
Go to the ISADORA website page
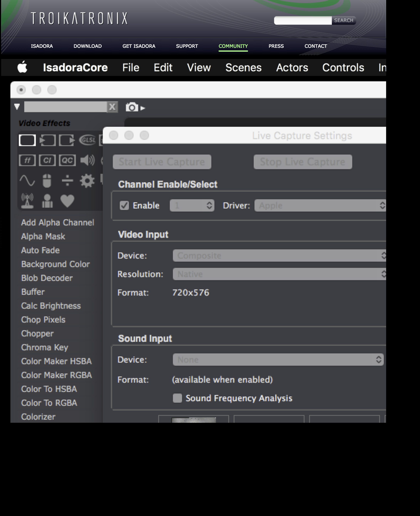(42, 46)
